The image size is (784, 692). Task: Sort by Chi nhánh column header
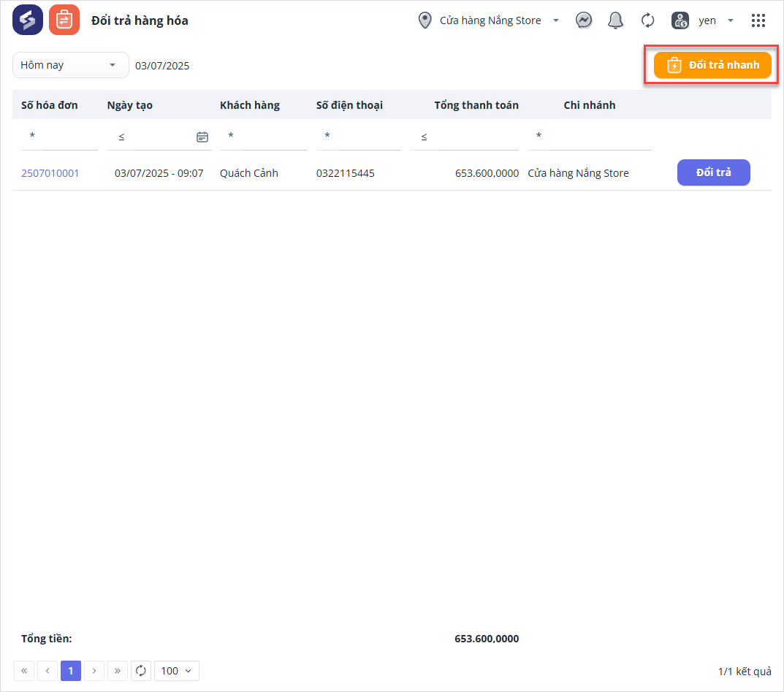[x=590, y=105]
